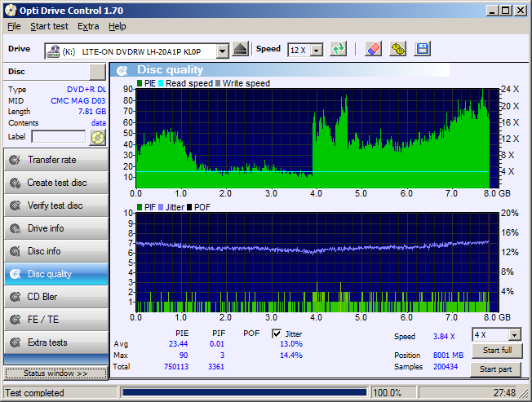This screenshot has width=532, height=402.
Task: Click the PIE error graph
Action: click(x=317, y=139)
